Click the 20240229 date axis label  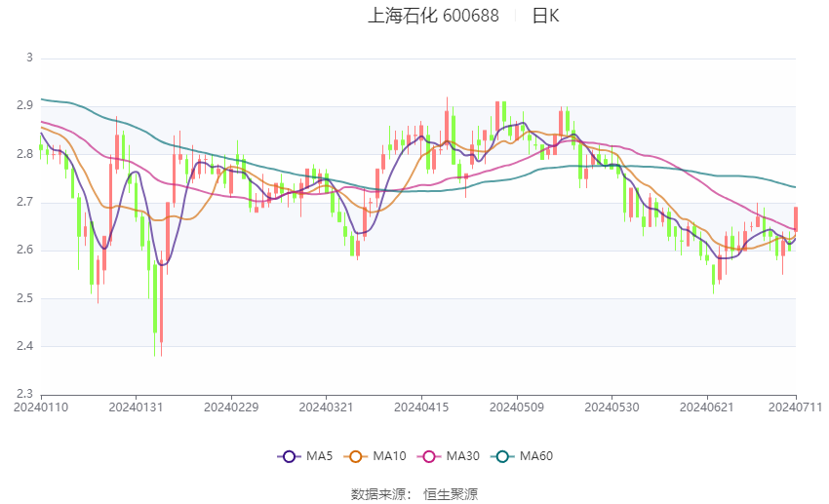pyautogui.click(x=231, y=407)
